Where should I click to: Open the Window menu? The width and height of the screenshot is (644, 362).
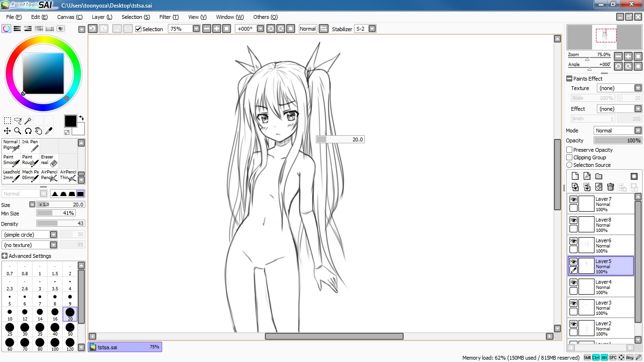click(x=230, y=17)
